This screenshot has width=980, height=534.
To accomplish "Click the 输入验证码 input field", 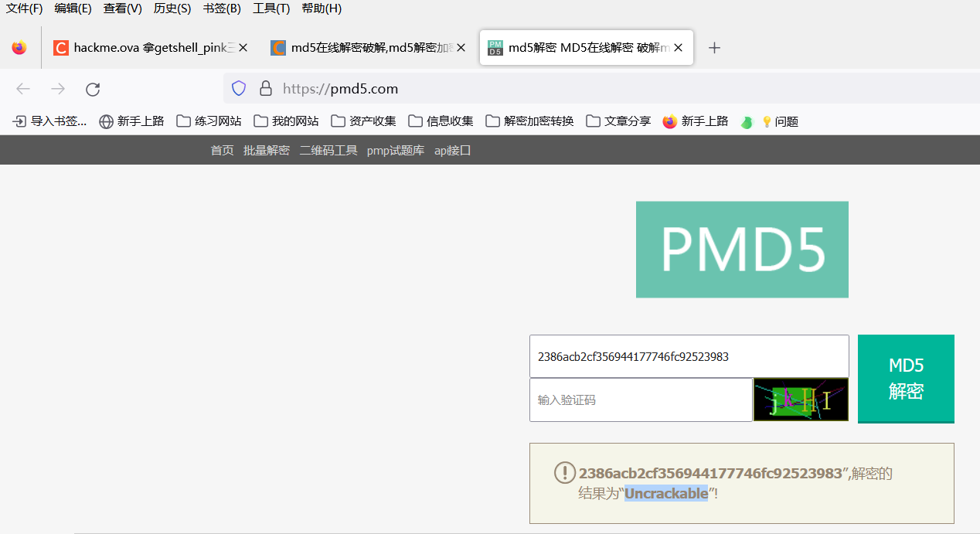I will coord(640,400).
